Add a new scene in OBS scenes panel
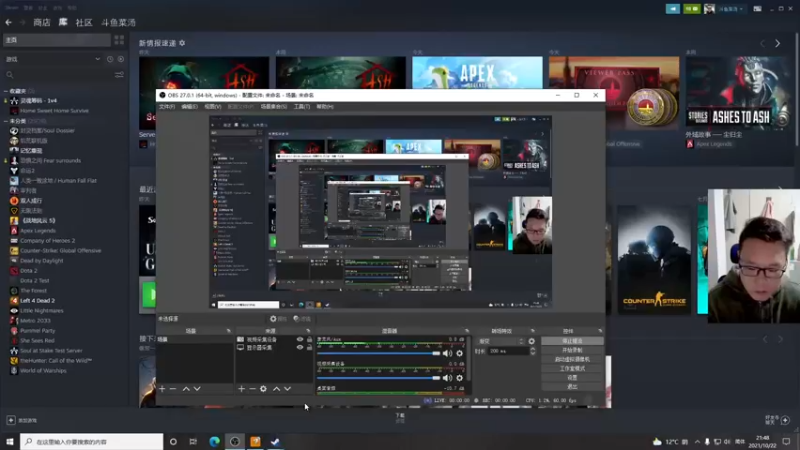800x450 pixels. [x=162, y=389]
